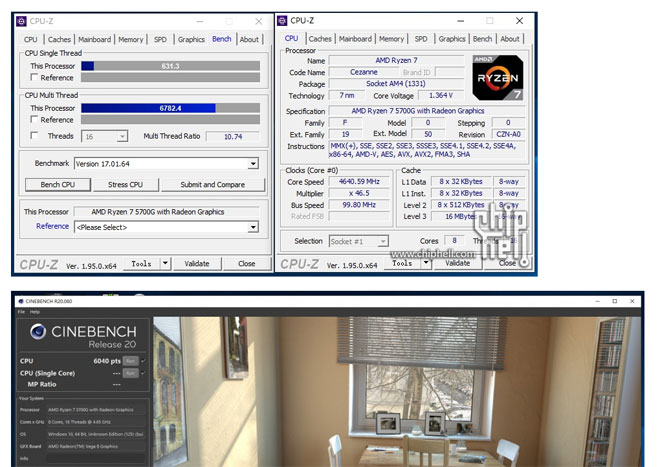This screenshot has height=467, width=660.
Task: Open the Cinebench Help menu
Action: tap(35, 312)
